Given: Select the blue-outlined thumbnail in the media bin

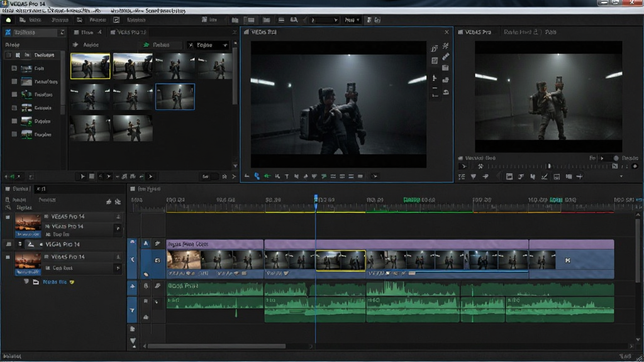Looking at the screenshot, I should pyautogui.click(x=175, y=97).
